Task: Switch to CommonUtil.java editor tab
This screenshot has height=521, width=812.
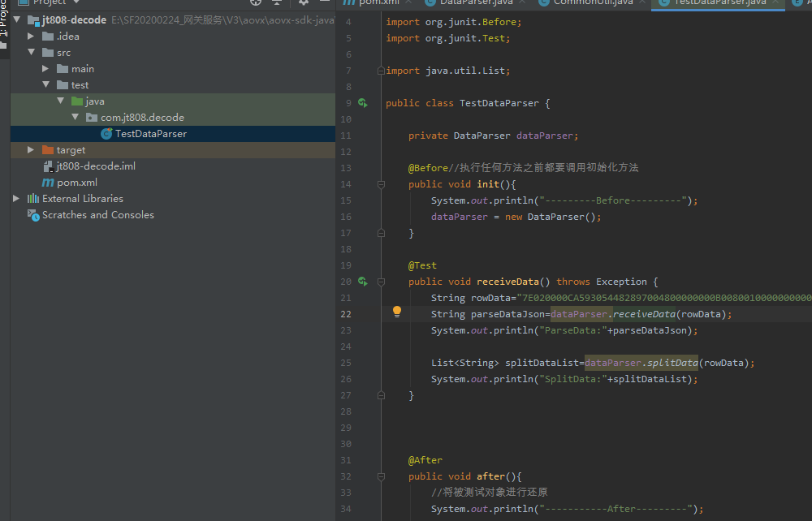Action: tap(593, 2)
